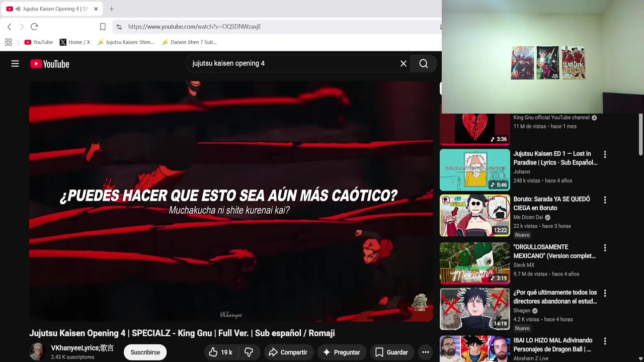Open site information icon in address bar
644x362 pixels.
click(x=118, y=27)
